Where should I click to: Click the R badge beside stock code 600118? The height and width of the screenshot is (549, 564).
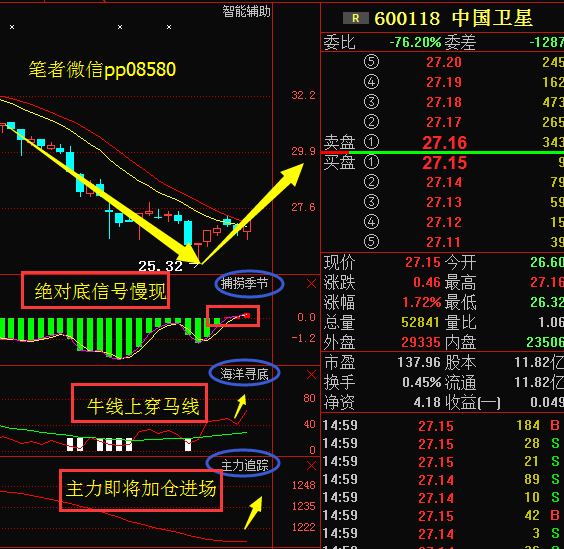[x=355, y=18]
